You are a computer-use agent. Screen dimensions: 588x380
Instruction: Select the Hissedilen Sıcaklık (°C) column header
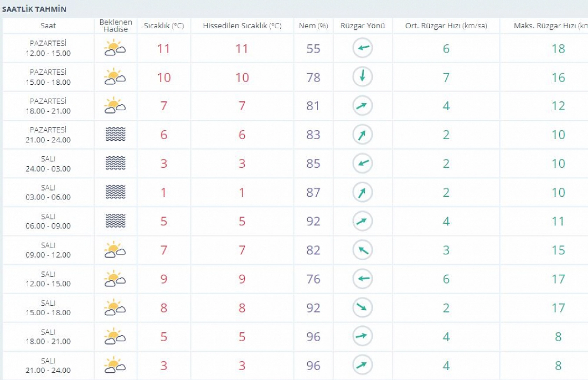[242, 26]
